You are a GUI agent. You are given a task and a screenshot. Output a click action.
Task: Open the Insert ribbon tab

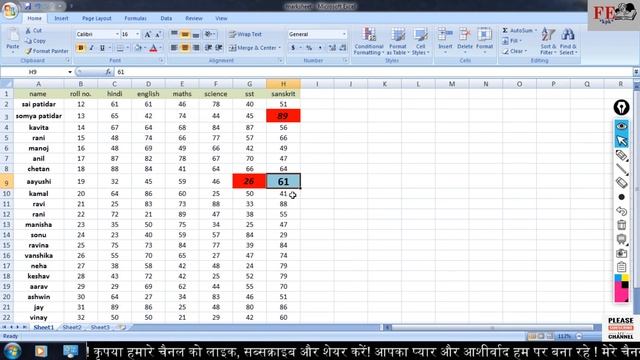(61, 18)
